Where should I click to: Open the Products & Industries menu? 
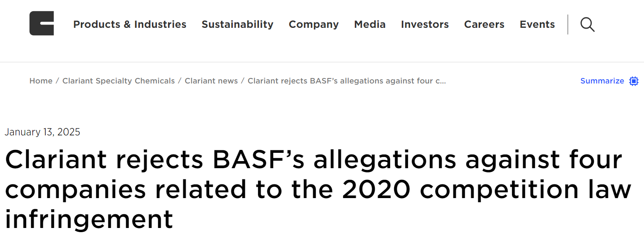[x=130, y=24]
